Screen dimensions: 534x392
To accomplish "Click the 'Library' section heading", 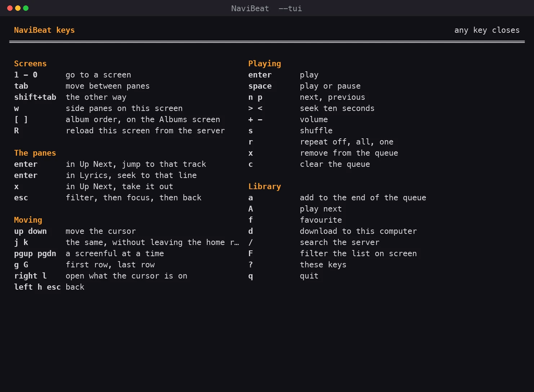I will coord(264,187).
